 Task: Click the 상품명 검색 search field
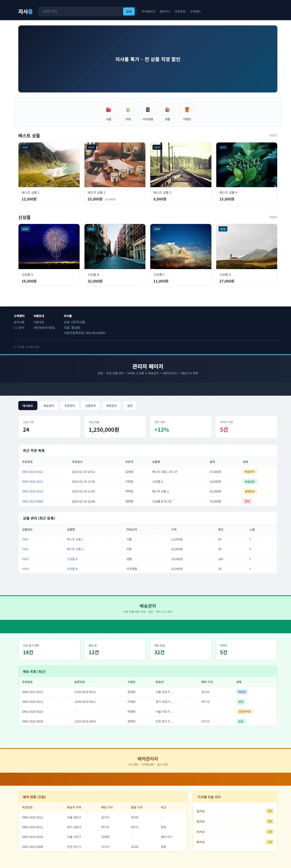pos(81,11)
